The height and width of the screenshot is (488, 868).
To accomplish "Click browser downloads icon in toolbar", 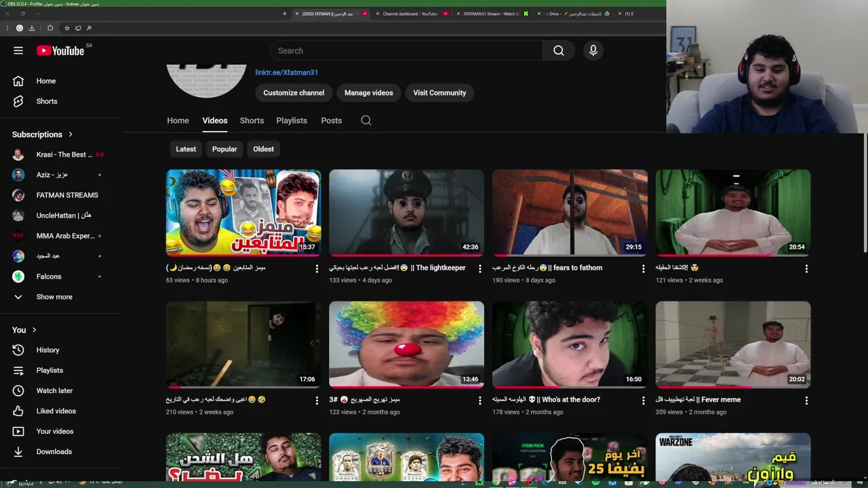I will click(32, 28).
